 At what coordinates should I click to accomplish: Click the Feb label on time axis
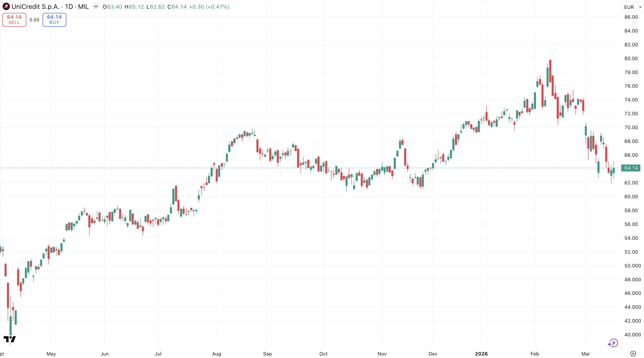click(535, 354)
